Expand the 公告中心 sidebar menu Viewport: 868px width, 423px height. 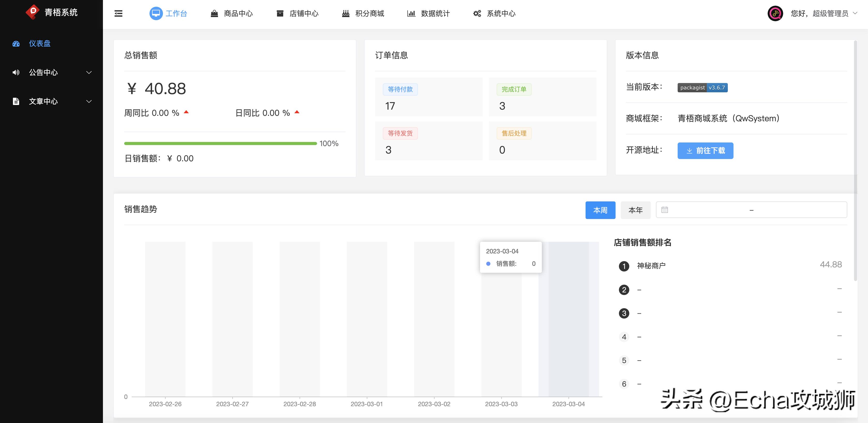point(89,72)
